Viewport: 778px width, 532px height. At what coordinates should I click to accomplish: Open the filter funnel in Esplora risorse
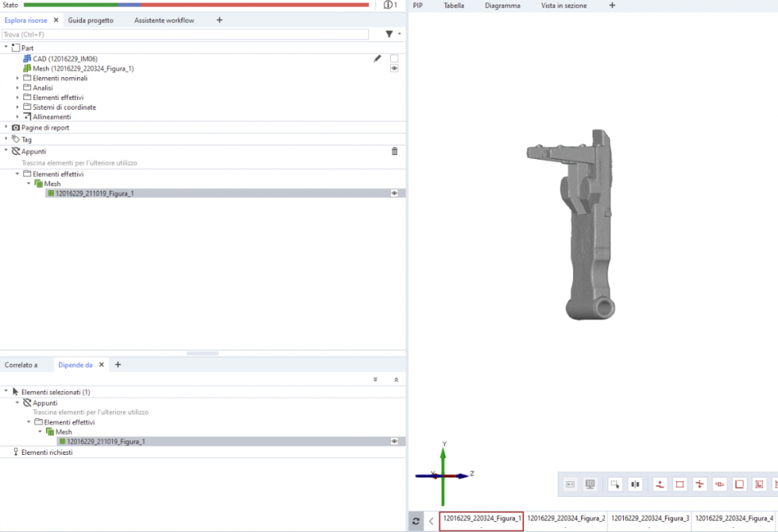pos(389,34)
